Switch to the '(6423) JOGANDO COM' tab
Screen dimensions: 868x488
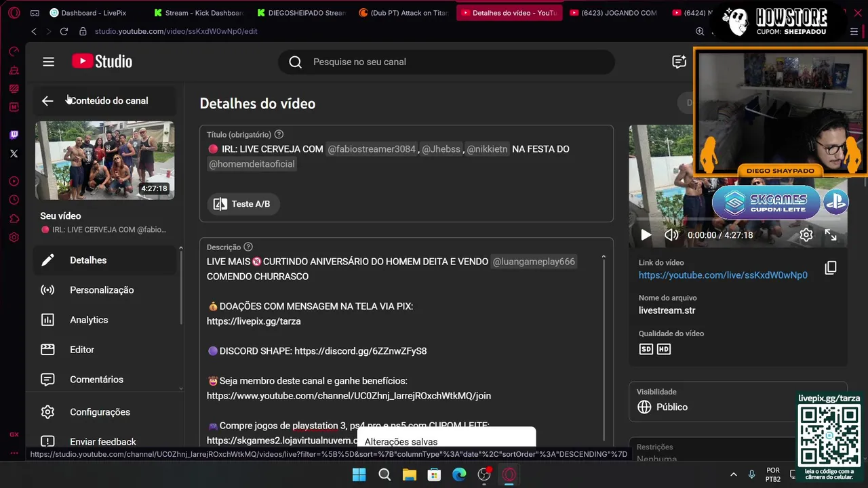coord(614,13)
